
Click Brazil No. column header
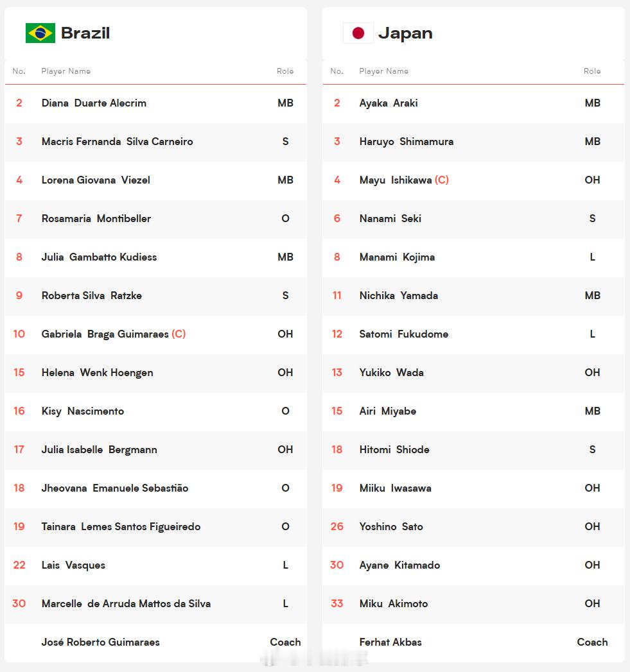[19, 71]
